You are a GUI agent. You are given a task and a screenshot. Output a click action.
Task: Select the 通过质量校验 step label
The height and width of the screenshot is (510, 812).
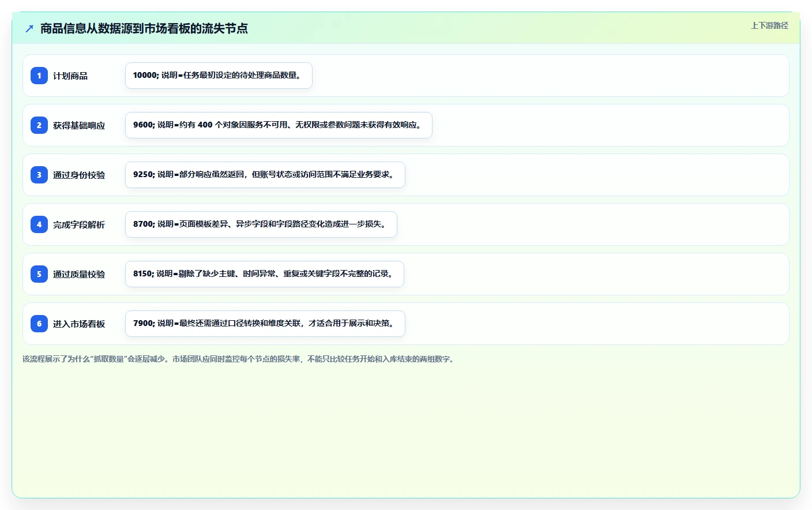(79, 275)
